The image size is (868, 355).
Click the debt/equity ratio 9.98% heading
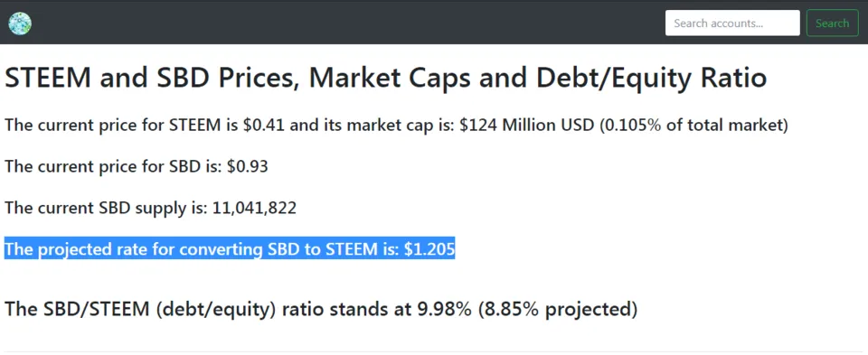pyautogui.click(x=321, y=309)
